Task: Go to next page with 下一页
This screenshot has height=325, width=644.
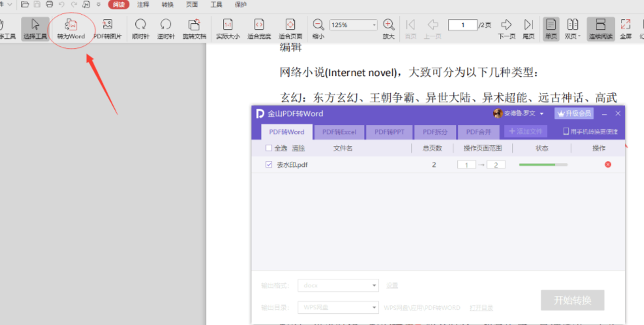Action: [x=507, y=29]
